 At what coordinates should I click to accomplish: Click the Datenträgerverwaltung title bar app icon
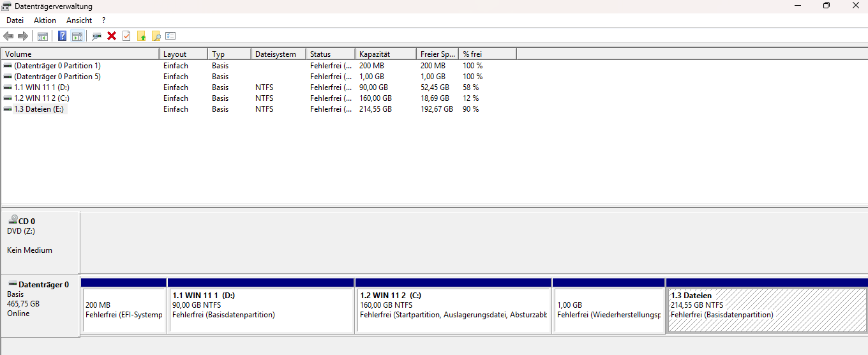[x=7, y=6]
